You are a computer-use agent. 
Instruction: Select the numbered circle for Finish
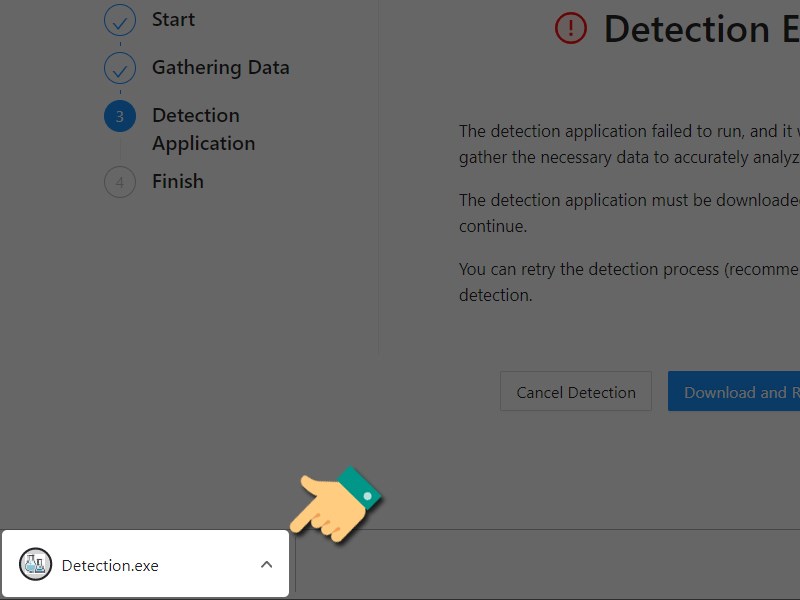pyautogui.click(x=119, y=182)
